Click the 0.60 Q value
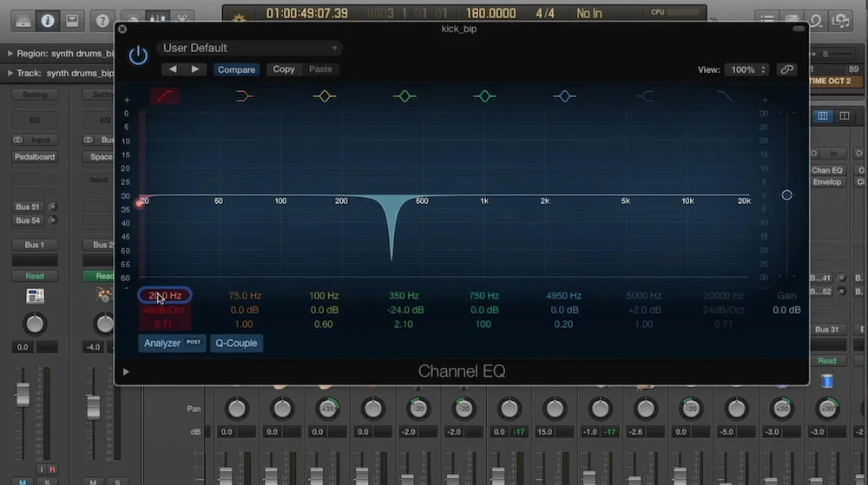Image resolution: width=868 pixels, height=485 pixels. [323, 324]
